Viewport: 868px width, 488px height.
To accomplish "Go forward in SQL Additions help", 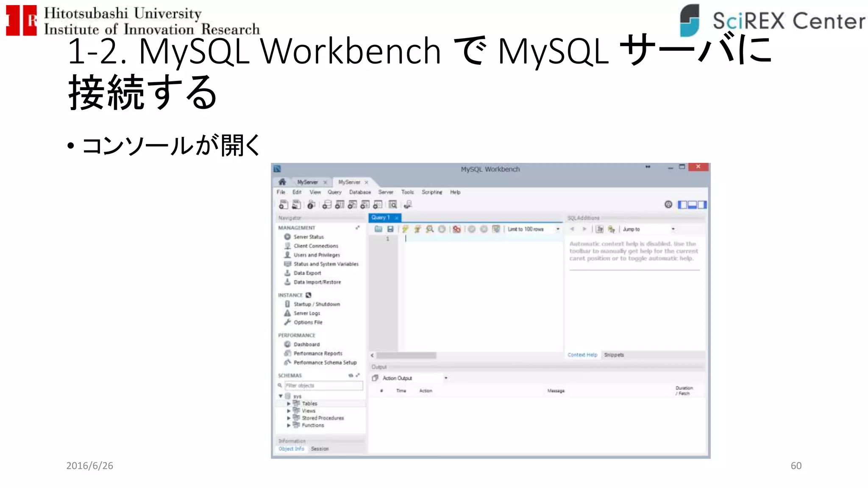I will click(584, 229).
